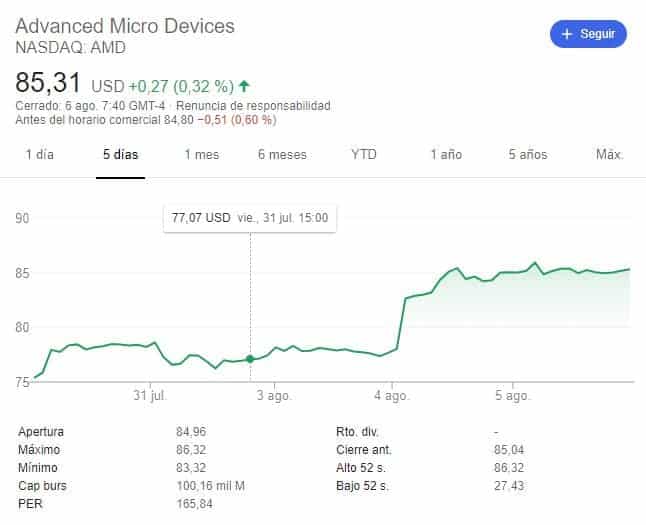Open the YTD chart range
Image resolution: width=646 pixels, height=525 pixels.
click(x=364, y=155)
